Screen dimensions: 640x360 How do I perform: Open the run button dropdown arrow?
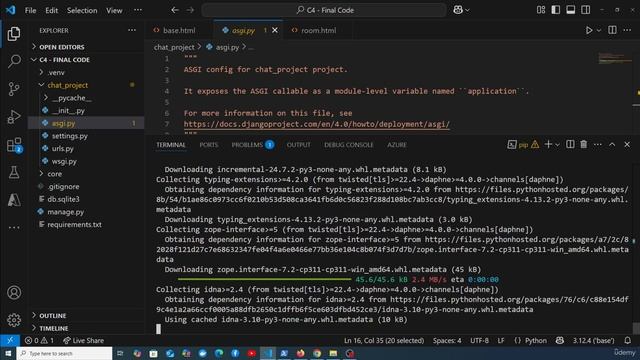[599, 30]
